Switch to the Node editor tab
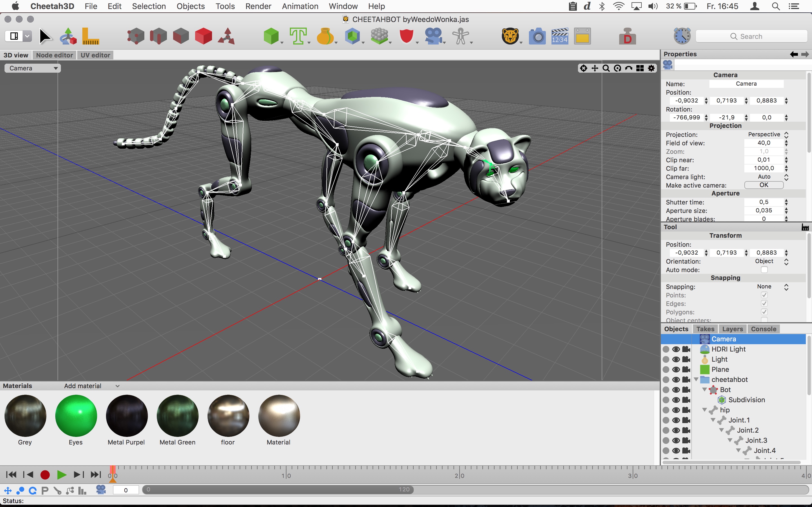812x507 pixels. [54, 55]
